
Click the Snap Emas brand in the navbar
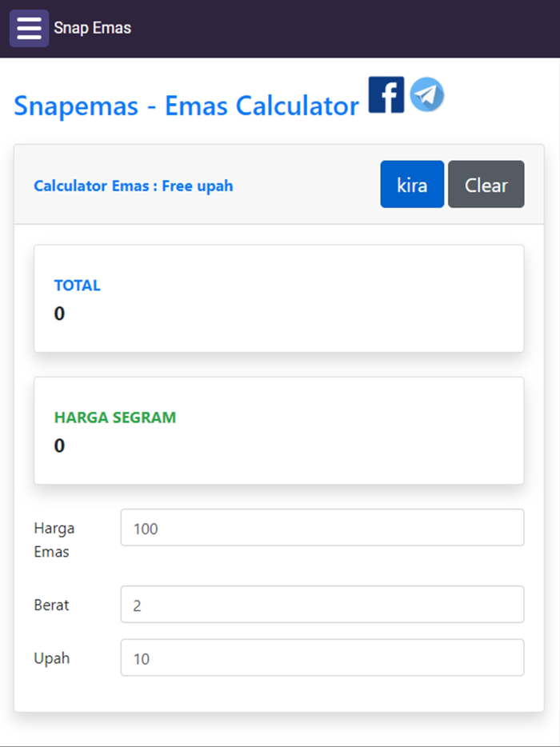pos(91,27)
